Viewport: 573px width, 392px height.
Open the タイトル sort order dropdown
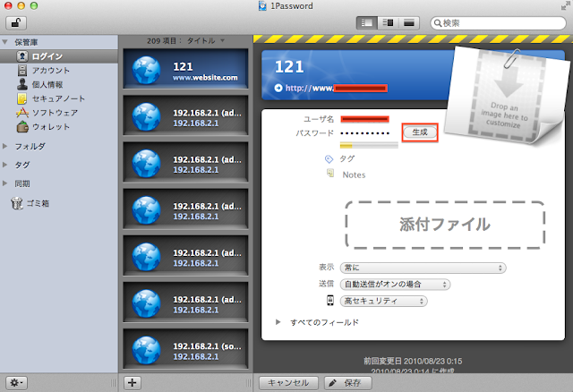click(206, 41)
